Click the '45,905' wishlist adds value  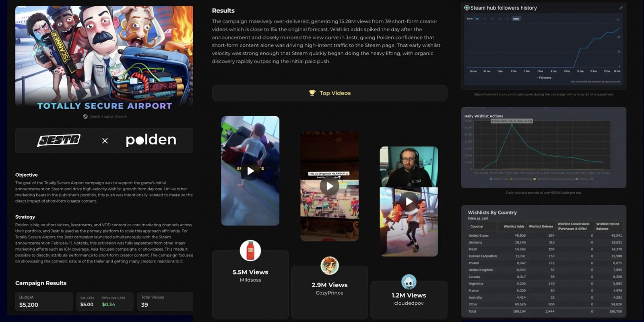point(520,235)
